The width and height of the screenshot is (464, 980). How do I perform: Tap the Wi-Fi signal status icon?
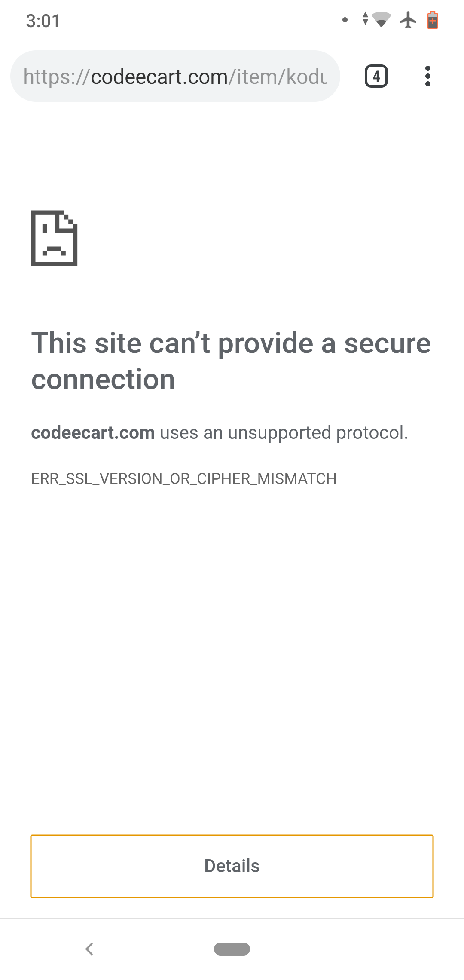(381, 20)
